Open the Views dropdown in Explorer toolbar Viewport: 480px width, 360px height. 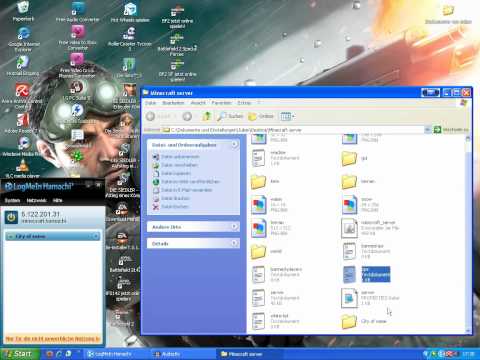pyautogui.click(x=287, y=116)
